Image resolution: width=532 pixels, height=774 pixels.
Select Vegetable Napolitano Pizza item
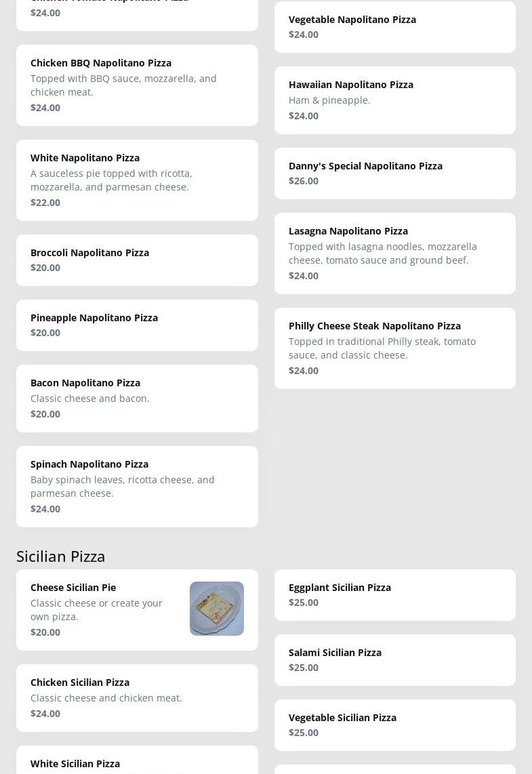pyautogui.click(x=394, y=27)
